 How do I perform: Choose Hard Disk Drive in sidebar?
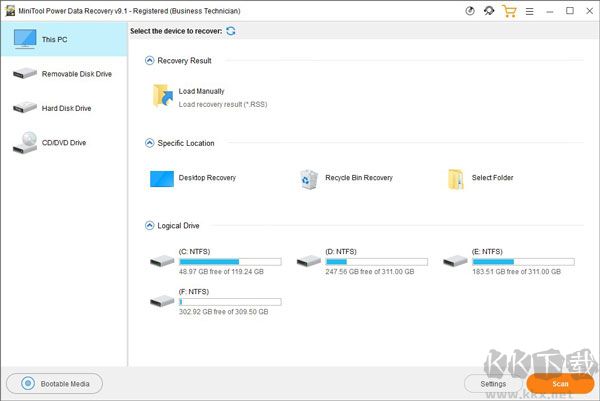pyautogui.click(x=64, y=108)
